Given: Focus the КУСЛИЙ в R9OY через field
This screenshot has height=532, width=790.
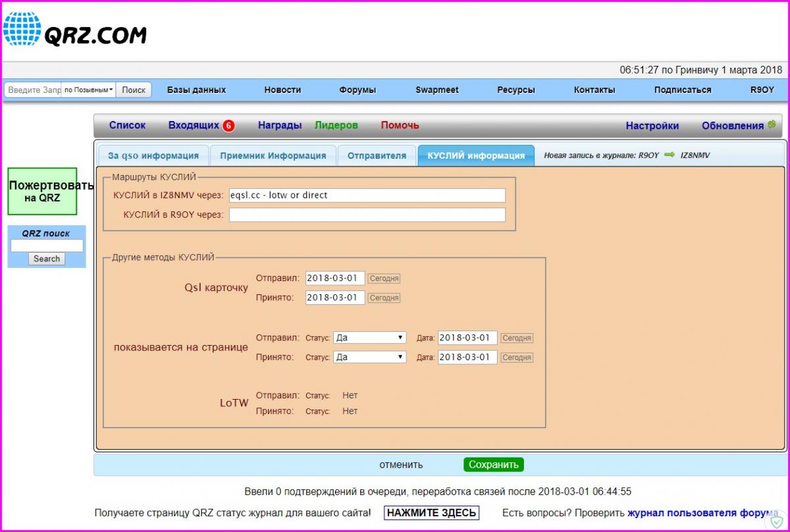Looking at the screenshot, I should coord(367,215).
